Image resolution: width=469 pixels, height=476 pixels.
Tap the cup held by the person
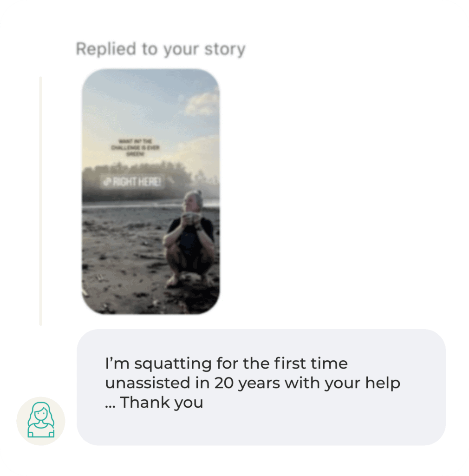(190, 217)
